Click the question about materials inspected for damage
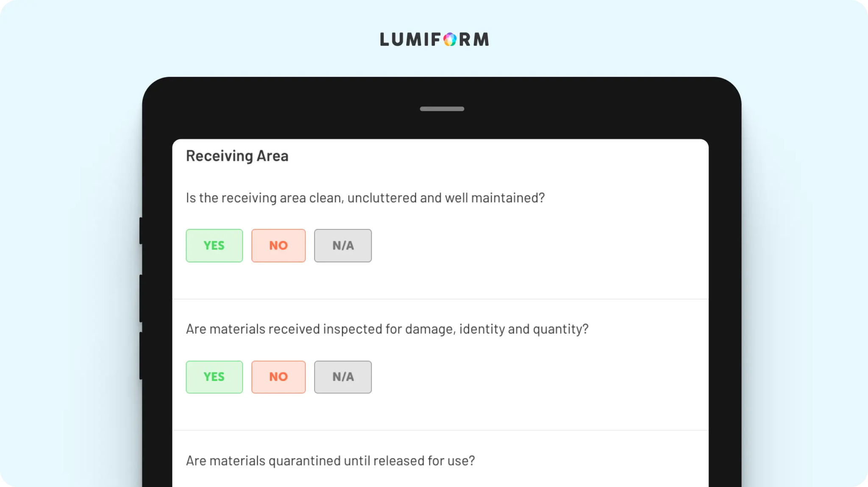868x487 pixels. click(x=387, y=330)
